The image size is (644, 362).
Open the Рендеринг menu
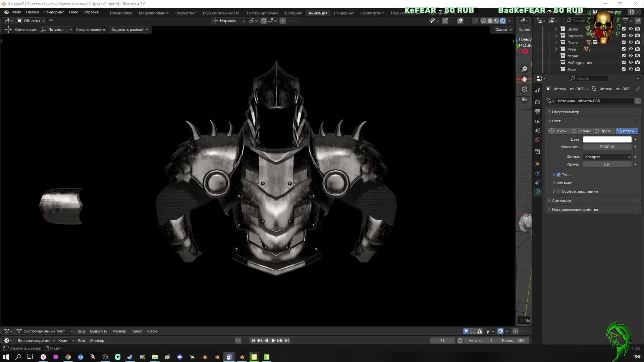click(x=54, y=12)
